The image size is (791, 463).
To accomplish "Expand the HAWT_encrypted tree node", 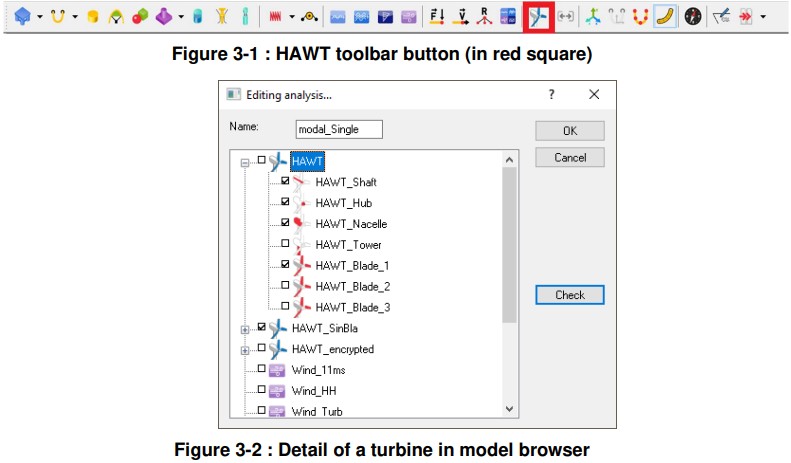I will coord(245,349).
